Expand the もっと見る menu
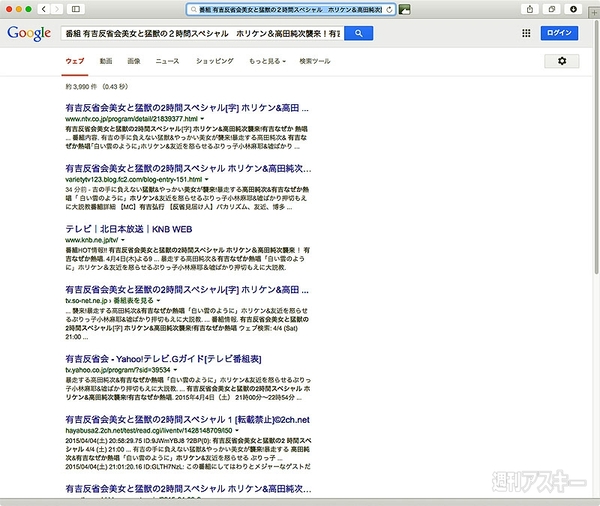 click(x=267, y=61)
